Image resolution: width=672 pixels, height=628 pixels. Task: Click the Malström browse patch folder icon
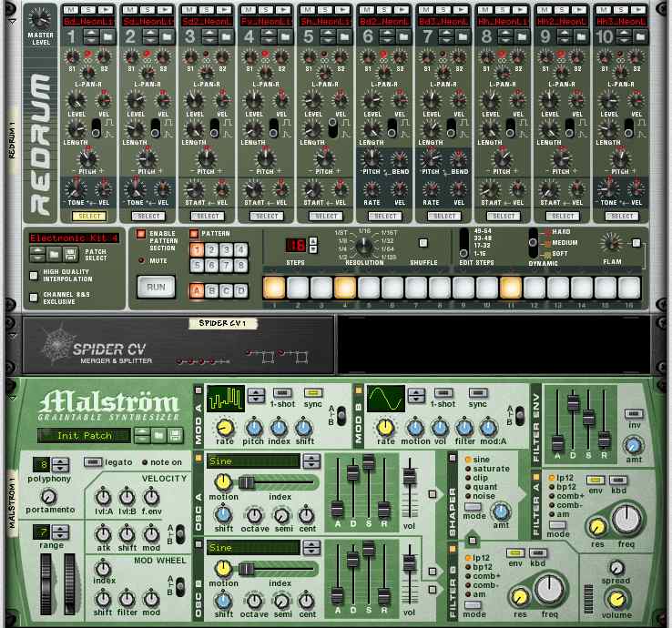(x=158, y=436)
